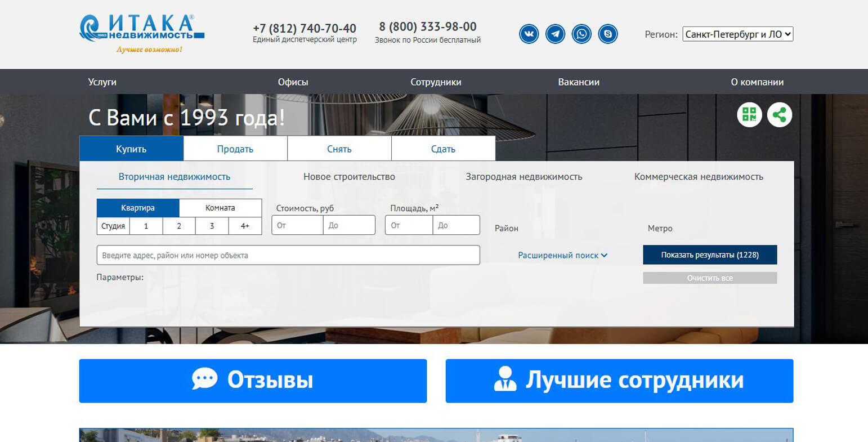Viewport: 868px width, 442px height.
Task: Open the WhatsApp contact icon
Action: tap(581, 34)
